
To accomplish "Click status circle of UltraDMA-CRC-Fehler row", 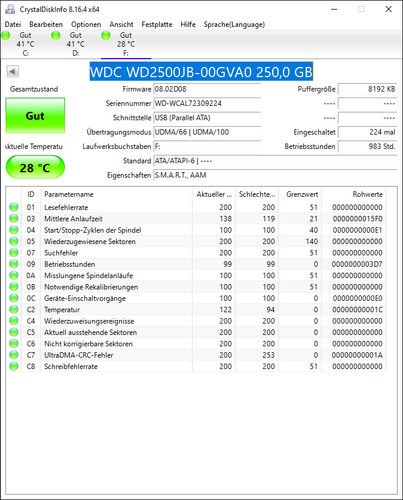I will [14, 355].
